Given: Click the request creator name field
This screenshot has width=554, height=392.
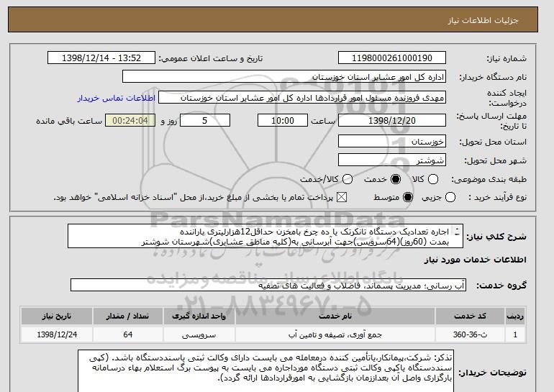Looking at the screenshot, I should 302,98.
